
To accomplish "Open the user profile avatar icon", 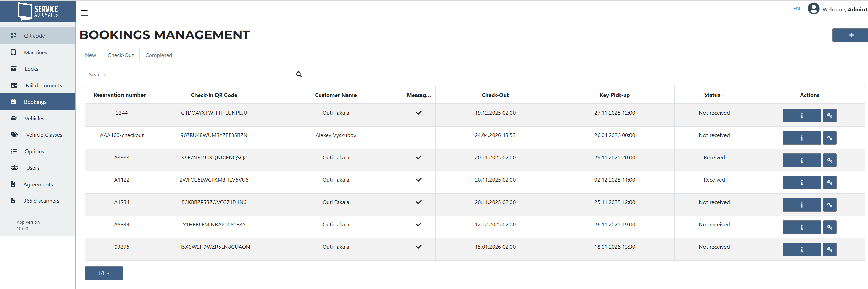I will click(x=814, y=9).
